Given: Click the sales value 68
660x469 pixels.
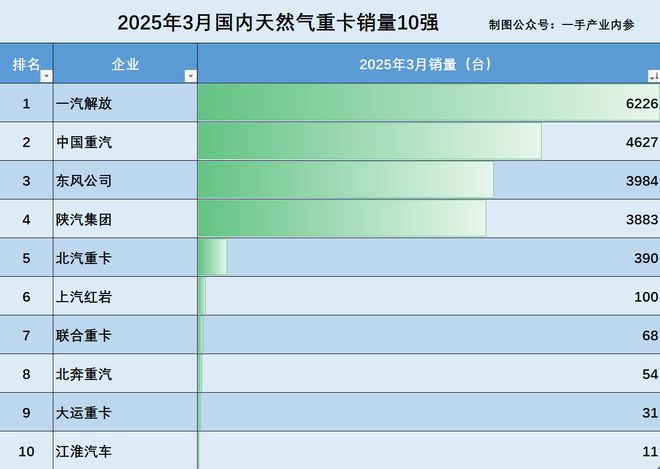Looking at the screenshot, I should click(650, 336).
